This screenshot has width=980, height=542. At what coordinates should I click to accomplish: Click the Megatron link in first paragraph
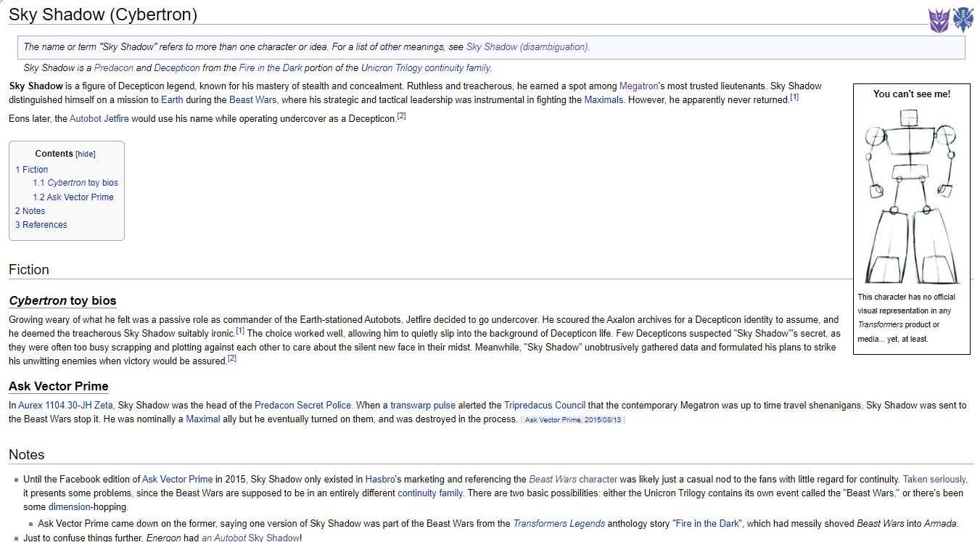(638, 86)
